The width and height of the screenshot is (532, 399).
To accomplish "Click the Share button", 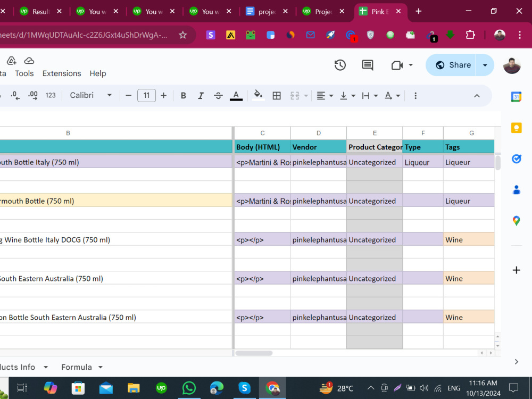I will click(x=453, y=65).
